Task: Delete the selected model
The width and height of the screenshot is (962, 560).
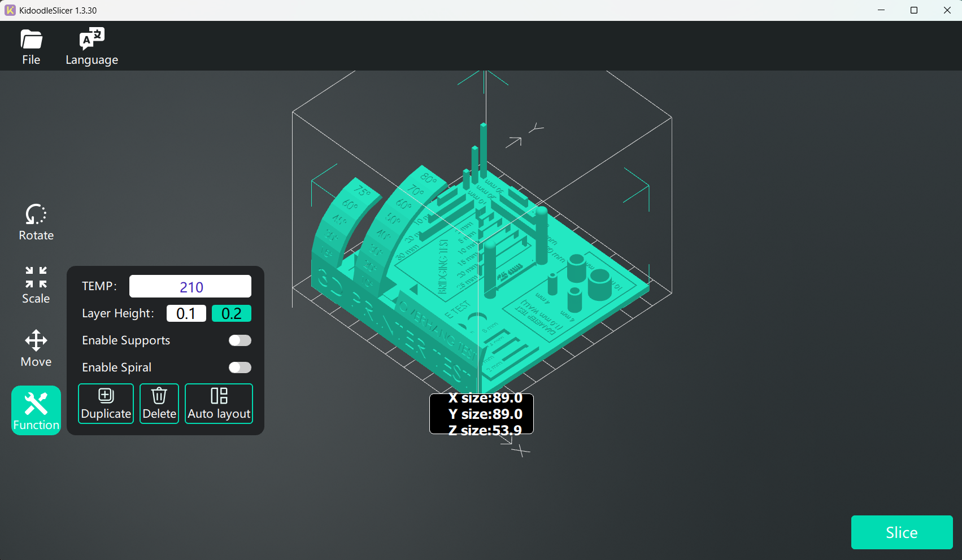Action: point(159,404)
